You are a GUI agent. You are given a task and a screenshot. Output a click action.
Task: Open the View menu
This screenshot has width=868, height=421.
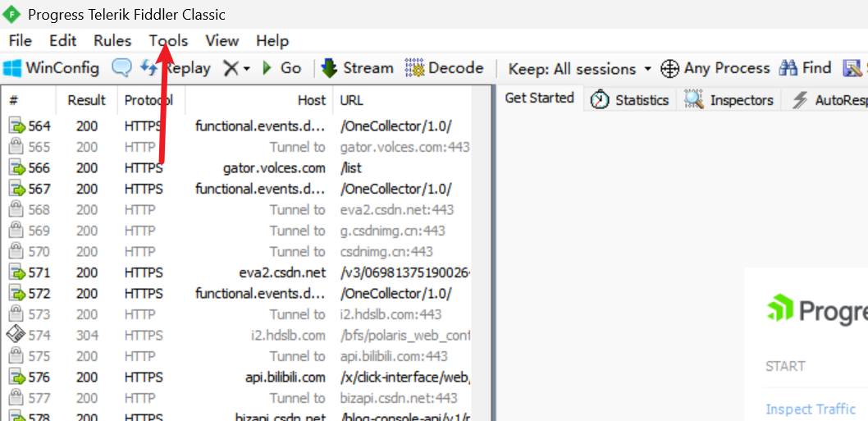(222, 41)
